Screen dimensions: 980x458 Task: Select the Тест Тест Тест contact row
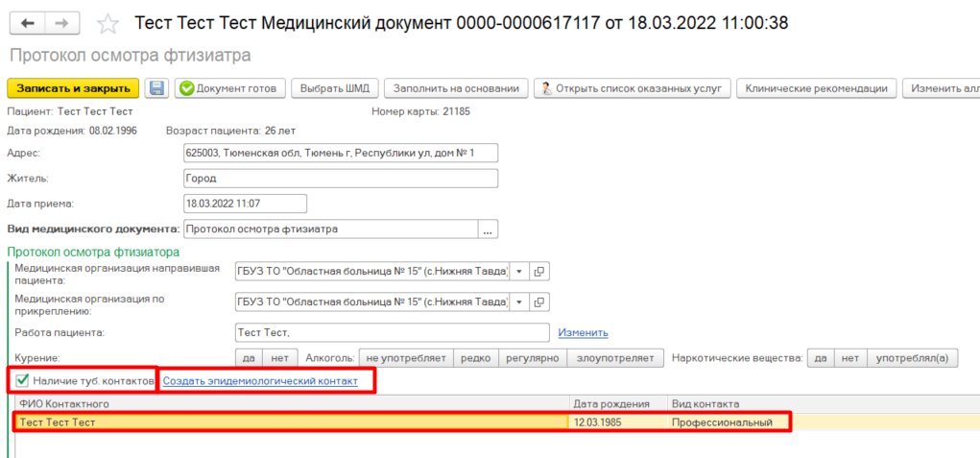(288, 422)
